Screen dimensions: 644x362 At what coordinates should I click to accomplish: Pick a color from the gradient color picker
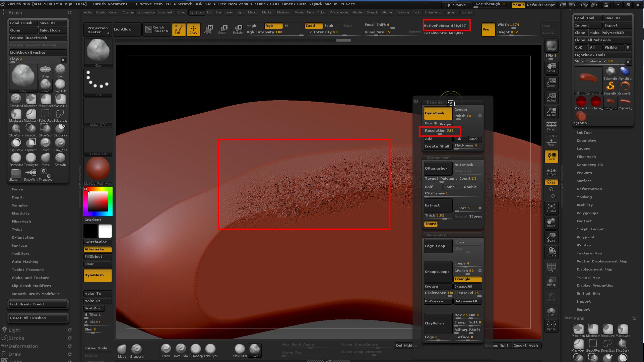pyautogui.click(x=97, y=201)
